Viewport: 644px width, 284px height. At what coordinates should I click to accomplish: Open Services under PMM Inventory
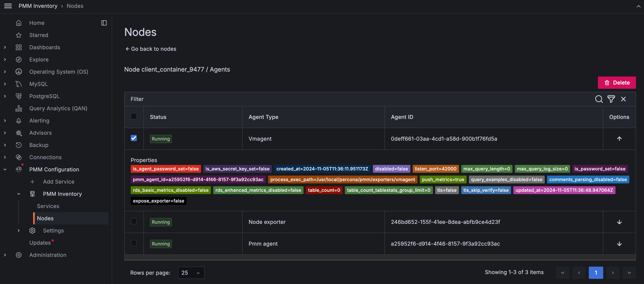pos(48,206)
